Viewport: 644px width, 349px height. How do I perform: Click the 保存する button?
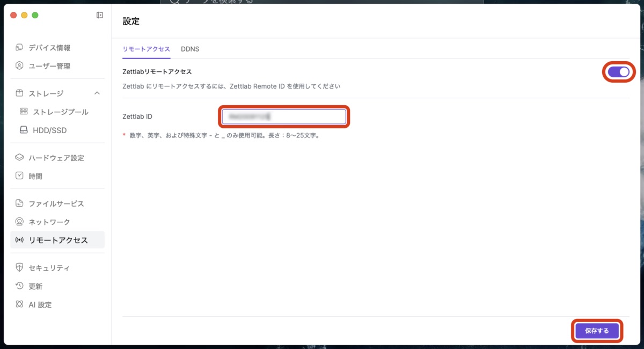click(597, 331)
